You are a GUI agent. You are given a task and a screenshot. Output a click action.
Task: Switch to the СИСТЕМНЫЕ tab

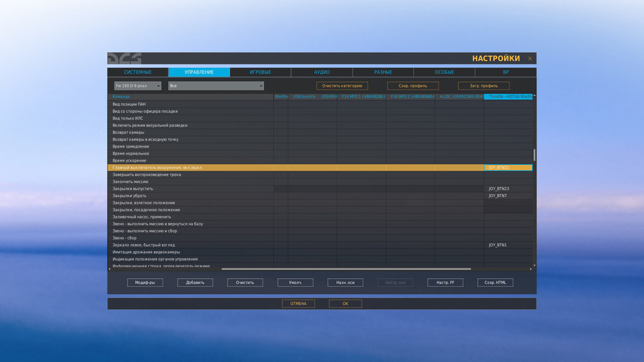[138, 72]
